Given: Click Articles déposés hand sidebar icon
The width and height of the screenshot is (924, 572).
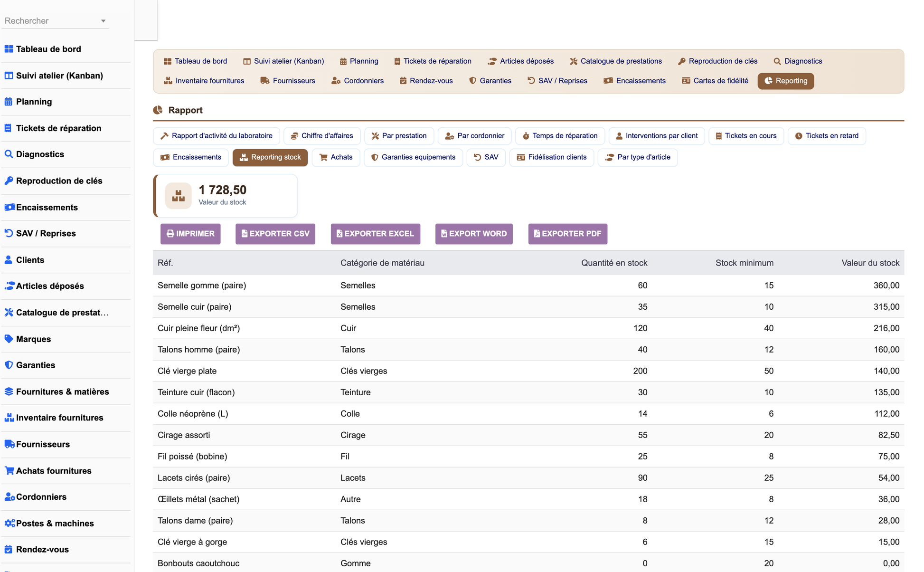Looking at the screenshot, I should click(9, 286).
